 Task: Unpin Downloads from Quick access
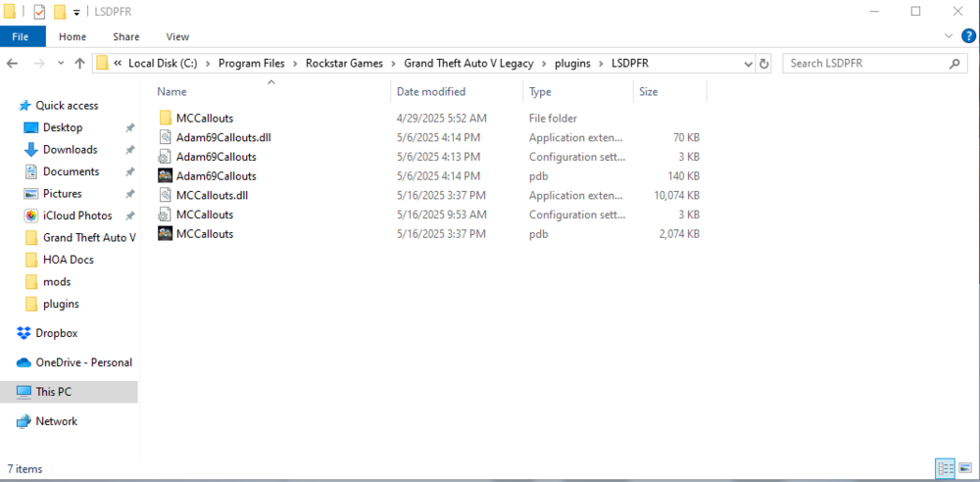[130, 150]
